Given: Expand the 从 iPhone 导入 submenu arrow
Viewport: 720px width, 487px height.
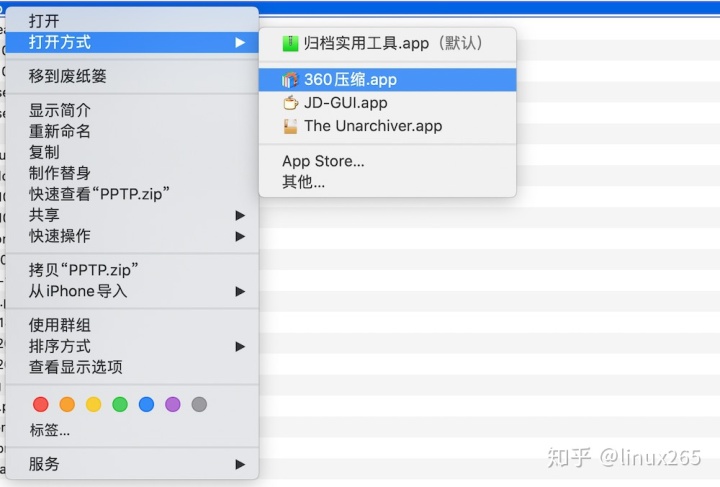Looking at the screenshot, I should [240, 291].
